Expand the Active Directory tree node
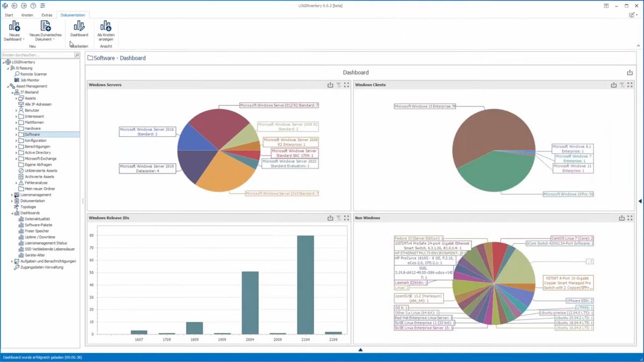 [x=16, y=153]
